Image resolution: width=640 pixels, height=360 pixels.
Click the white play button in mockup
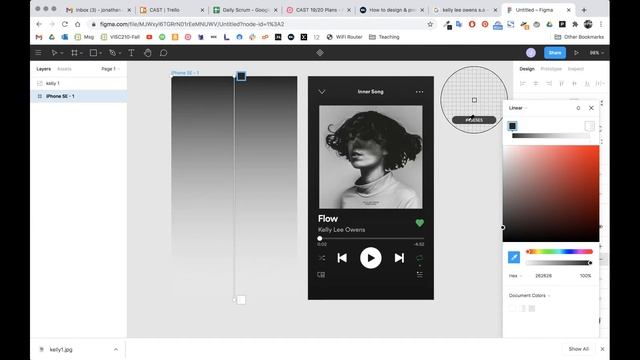point(371,258)
